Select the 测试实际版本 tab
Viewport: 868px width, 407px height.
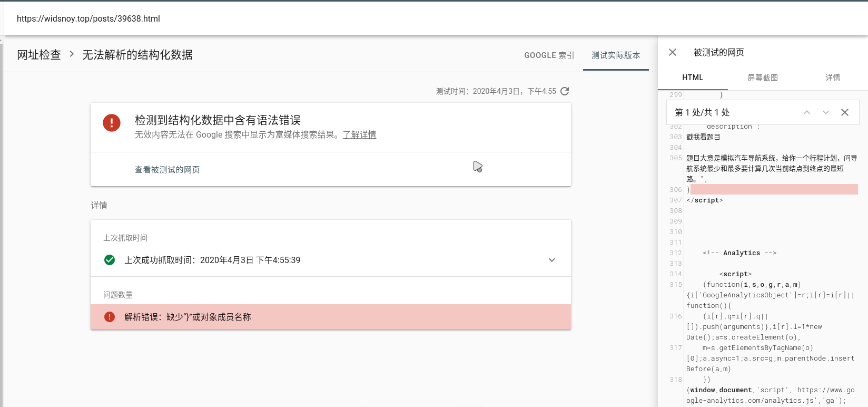pyautogui.click(x=616, y=55)
